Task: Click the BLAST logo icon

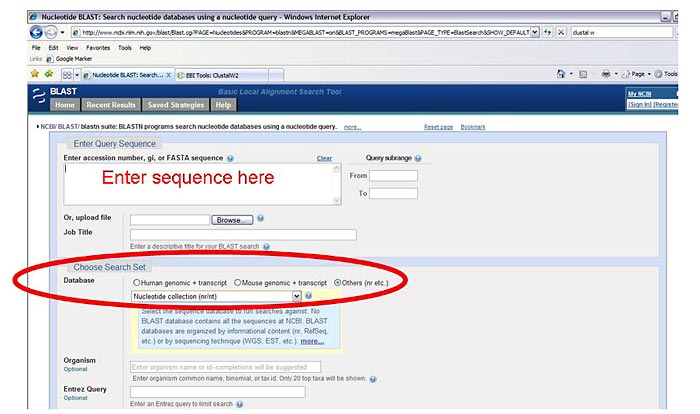Action: click(x=39, y=96)
